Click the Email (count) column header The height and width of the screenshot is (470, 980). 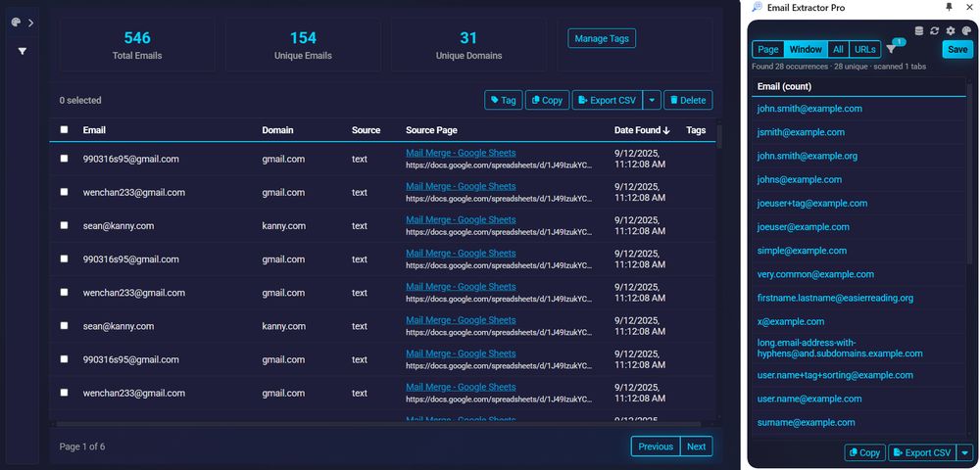[x=784, y=87]
